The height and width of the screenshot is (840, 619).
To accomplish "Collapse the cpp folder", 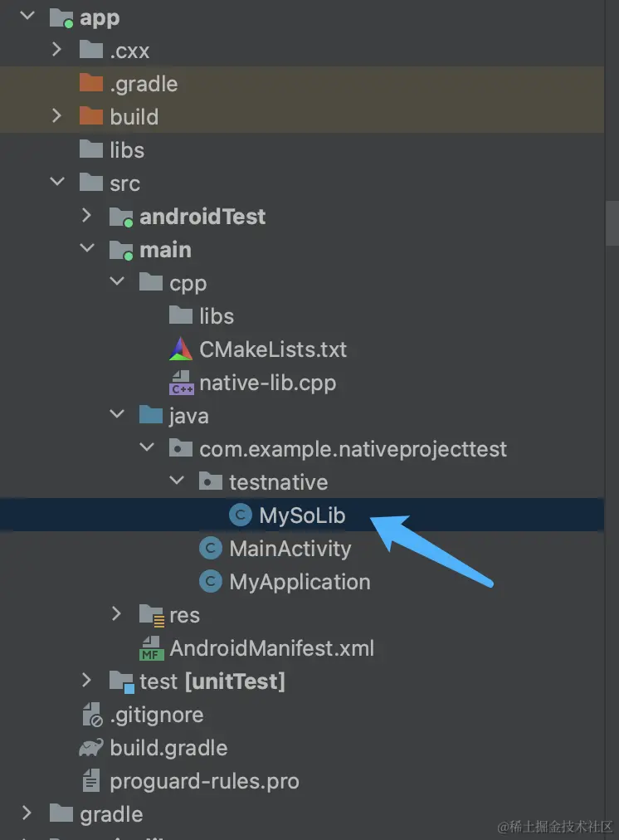I will tap(116, 283).
